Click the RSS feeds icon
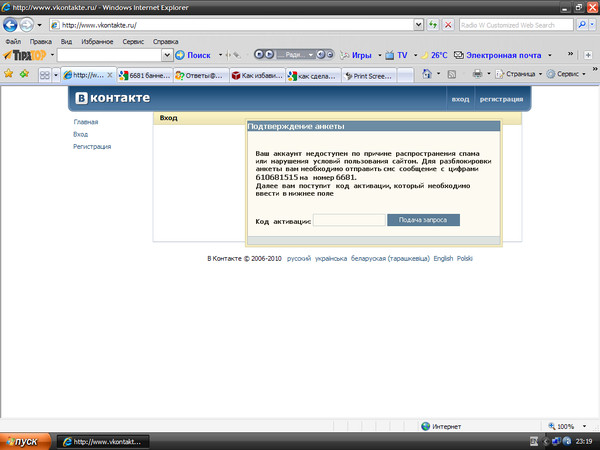This screenshot has height=450, width=600. click(452, 74)
